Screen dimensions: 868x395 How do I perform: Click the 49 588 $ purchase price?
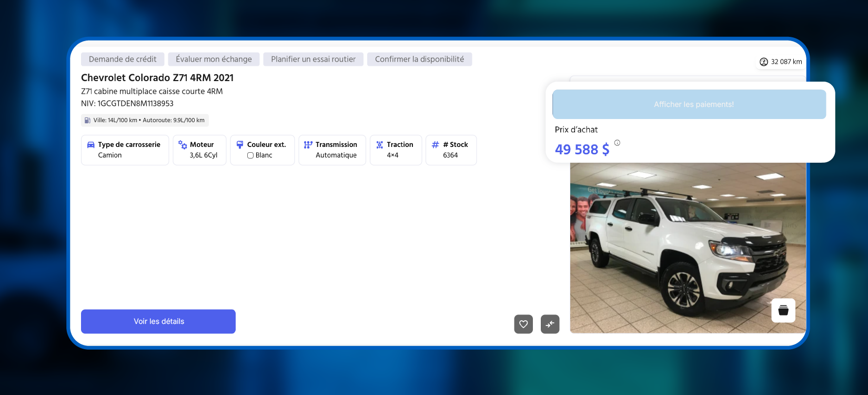[582, 150]
